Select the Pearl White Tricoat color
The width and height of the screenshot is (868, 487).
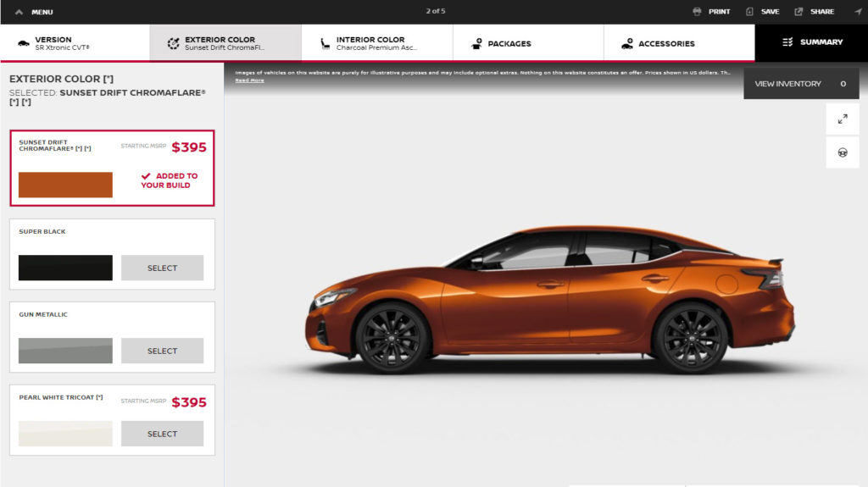[162, 434]
